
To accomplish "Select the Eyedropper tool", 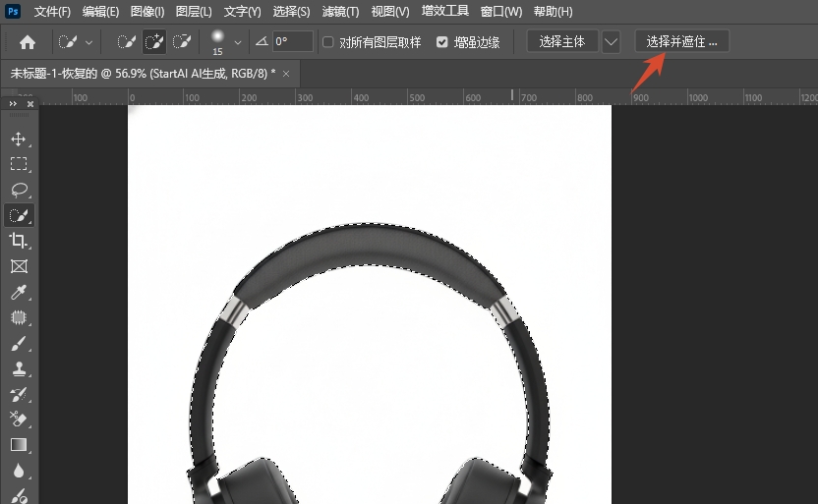I will pyautogui.click(x=19, y=293).
